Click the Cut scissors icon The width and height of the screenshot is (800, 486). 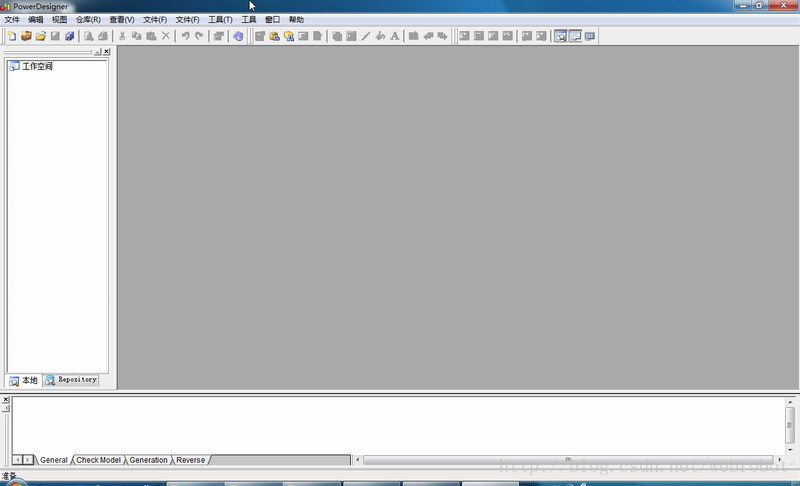(122, 36)
